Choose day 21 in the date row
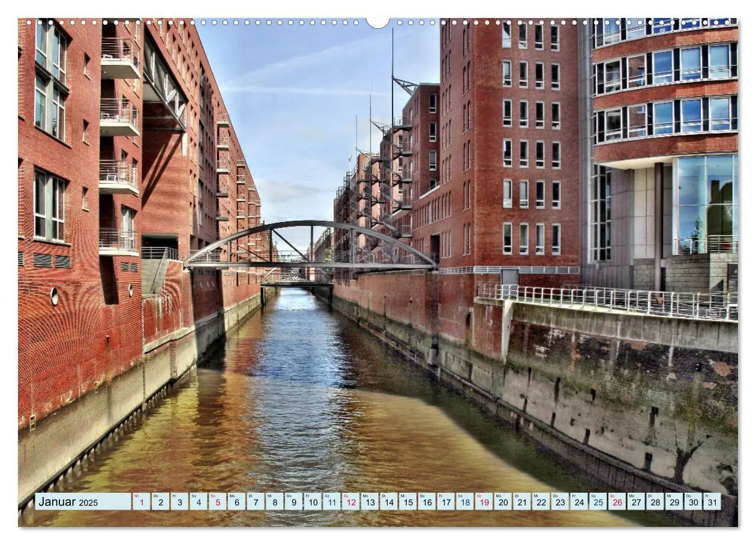Viewport: 756px width, 545px height. pos(522,502)
